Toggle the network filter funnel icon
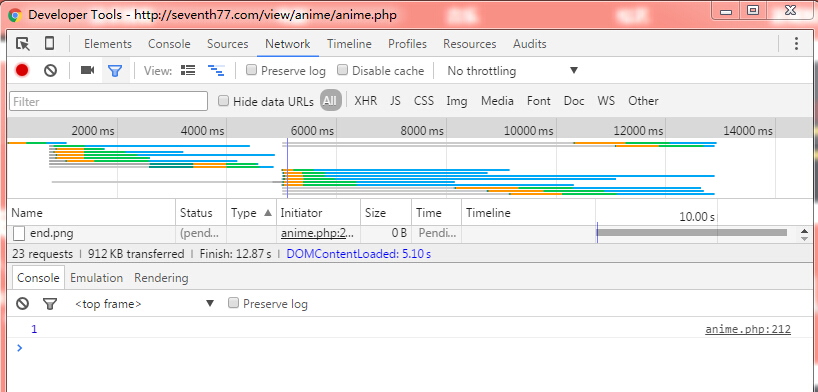818x392 pixels. [115, 70]
